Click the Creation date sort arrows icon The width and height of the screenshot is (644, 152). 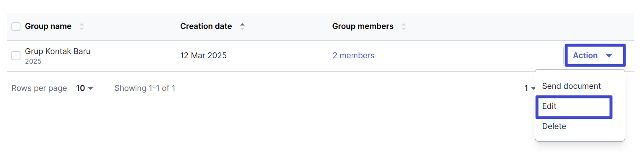pyautogui.click(x=242, y=26)
